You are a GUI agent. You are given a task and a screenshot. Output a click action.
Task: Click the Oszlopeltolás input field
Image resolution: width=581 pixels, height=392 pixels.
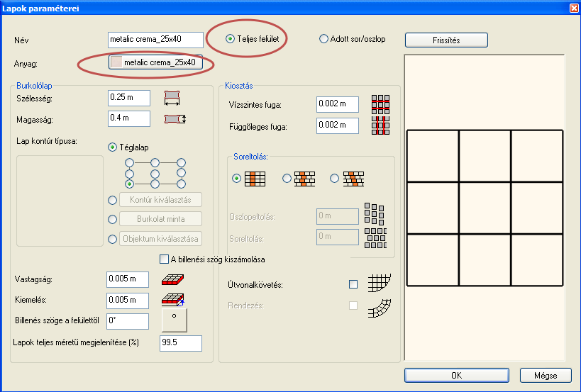click(x=338, y=216)
